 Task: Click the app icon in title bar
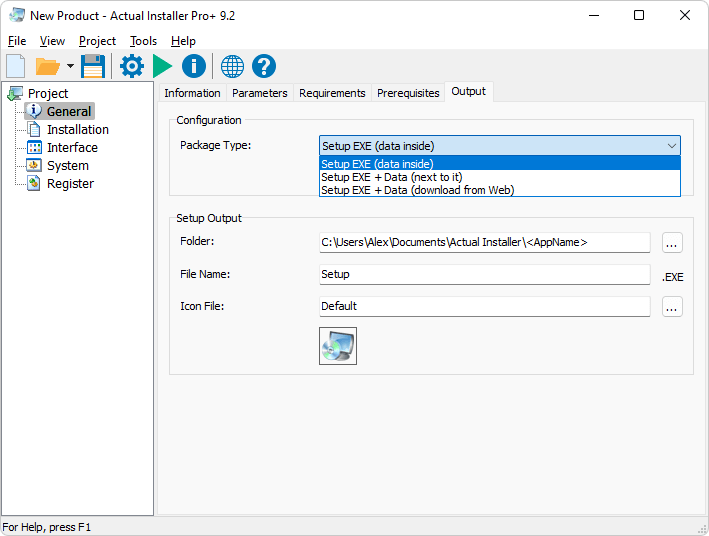17,15
